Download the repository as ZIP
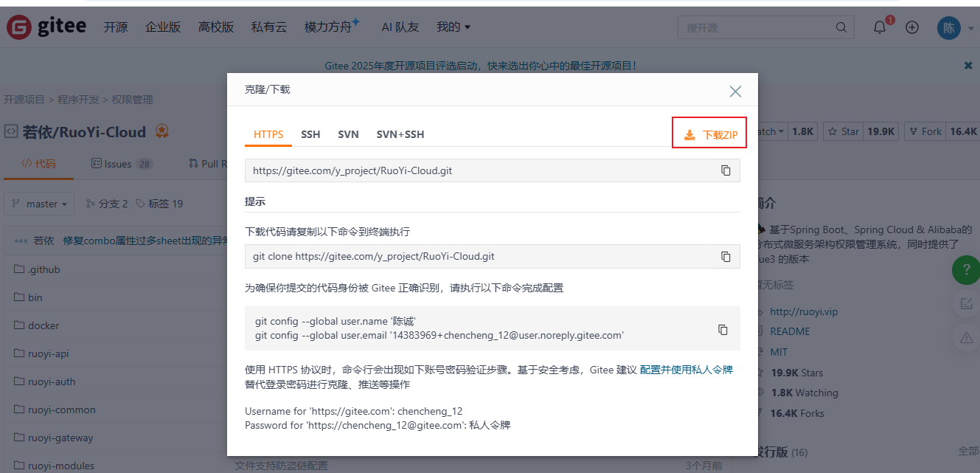 pyautogui.click(x=709, y=135)
